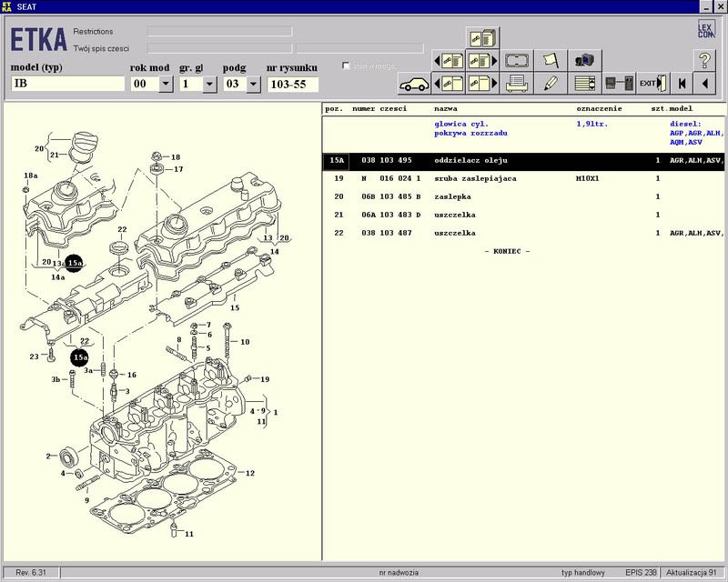Click the first Twój spis czesci field
Image resolution: width=728 pixels, height=582 pixels.
coord(219,48)
